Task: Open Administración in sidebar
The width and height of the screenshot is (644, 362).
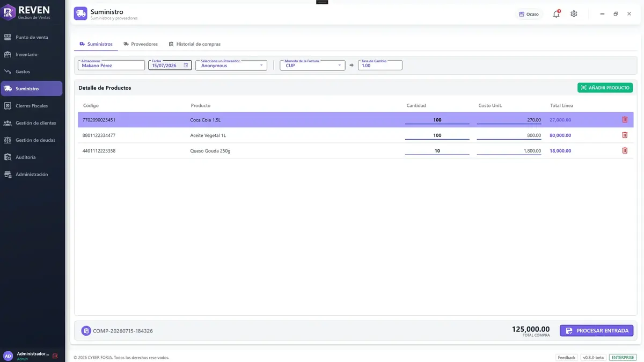Action: click(x=32, y=175)
